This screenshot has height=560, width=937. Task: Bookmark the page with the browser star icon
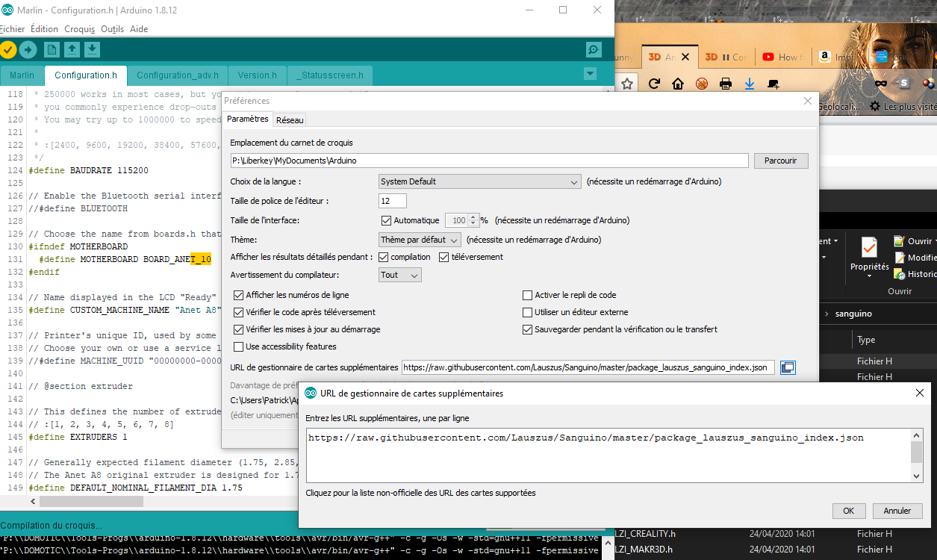coord(628,84)
